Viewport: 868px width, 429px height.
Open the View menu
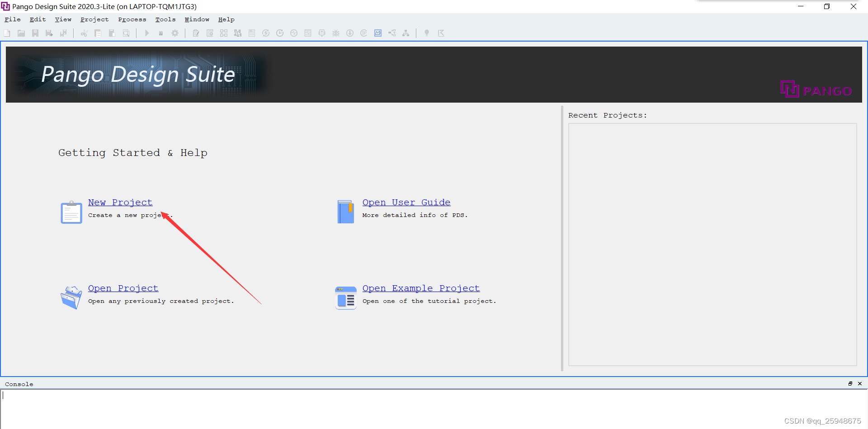point(63,19)
